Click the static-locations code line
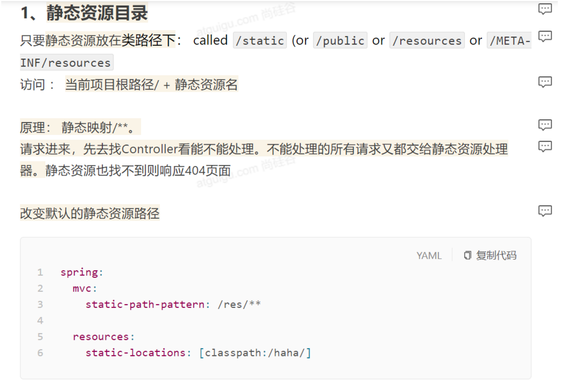Image resolution: width=573 pixels, height=392 pixels. (198, 353)
